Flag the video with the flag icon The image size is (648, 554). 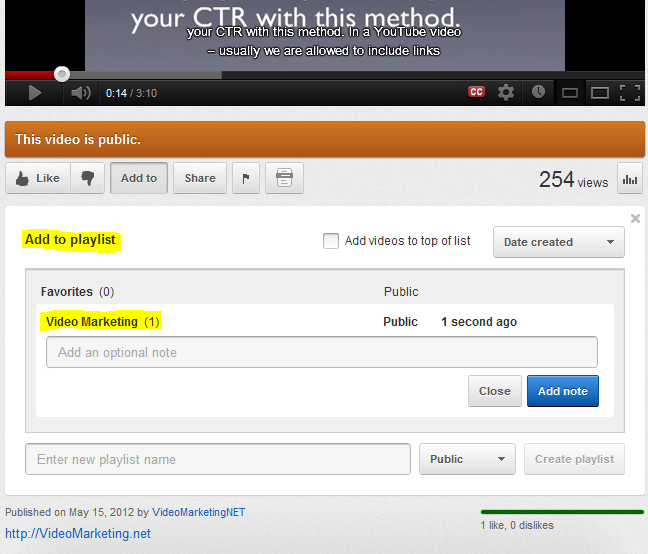246,178
